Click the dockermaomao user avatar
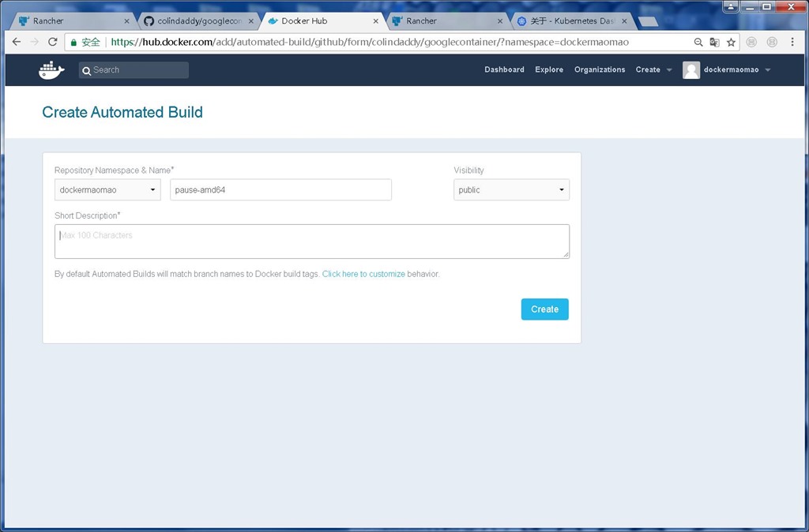This screenshot has height=532, width=809. point(691,70)
